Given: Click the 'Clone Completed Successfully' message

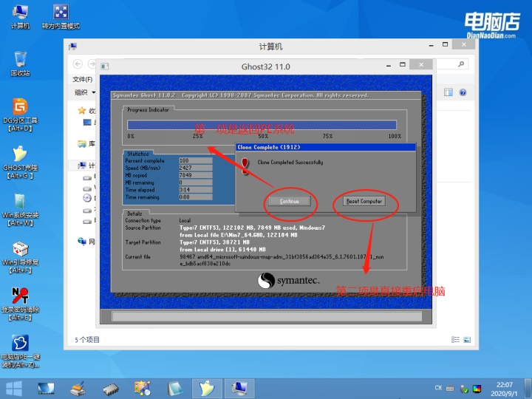Looking at the screenshot, I should click(290, 162).
